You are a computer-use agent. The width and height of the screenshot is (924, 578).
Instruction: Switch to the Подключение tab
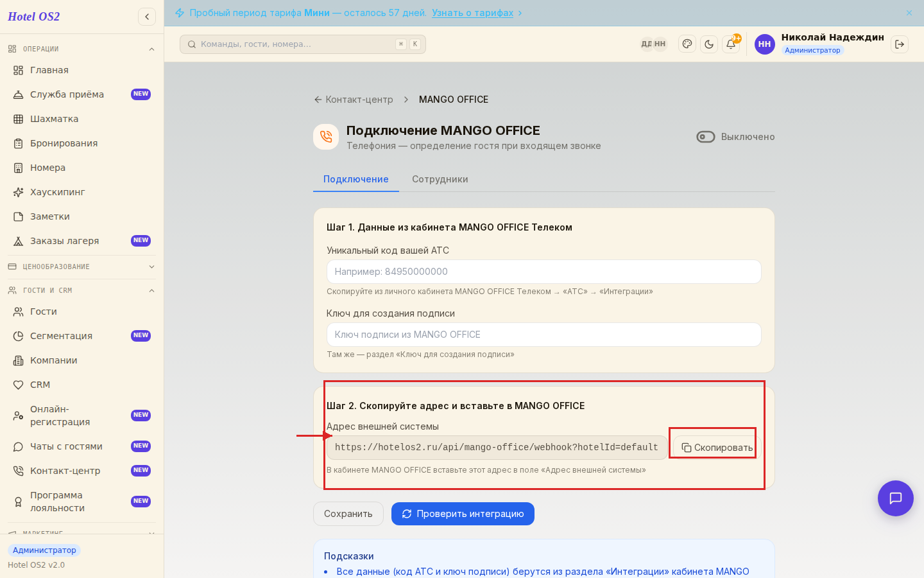point(355,179)
